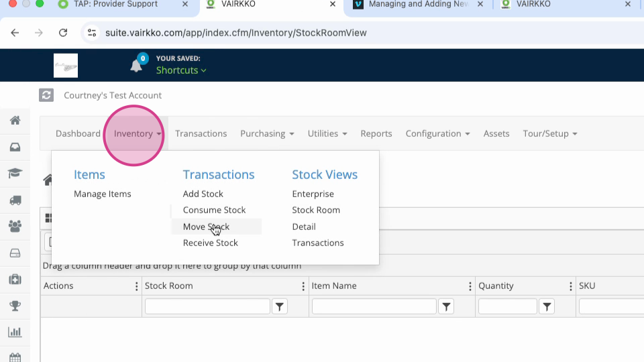Click Courtney's Test Account label
This screenshot has height=362, width=644.
[x=113, y=95]
